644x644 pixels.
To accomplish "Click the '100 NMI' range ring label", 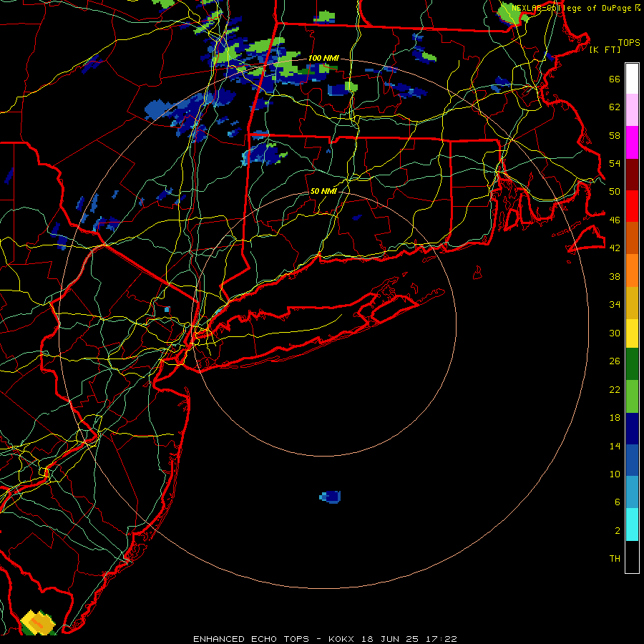I will (323, 58).
